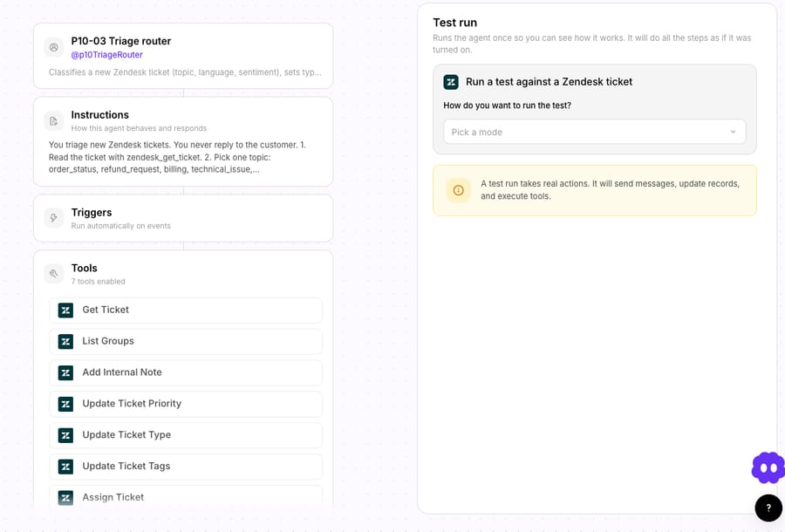Screen dimensions: 785x532
Task: Click the Triggers lightning bolt icon
Action: pyautogui.click(x=53, y=218)
